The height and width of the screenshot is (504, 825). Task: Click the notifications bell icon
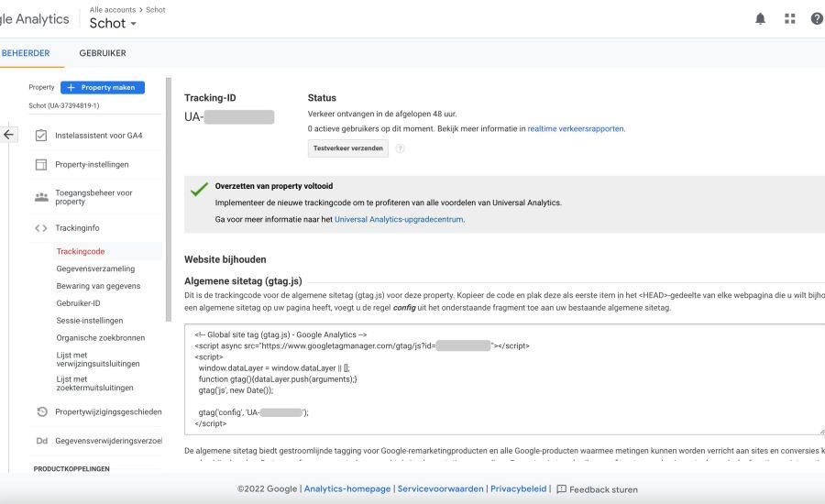tap(760, 18)
